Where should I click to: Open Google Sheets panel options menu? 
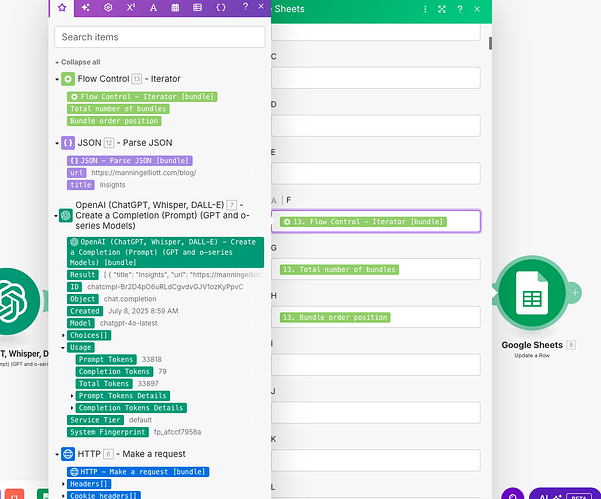[425, 9]
